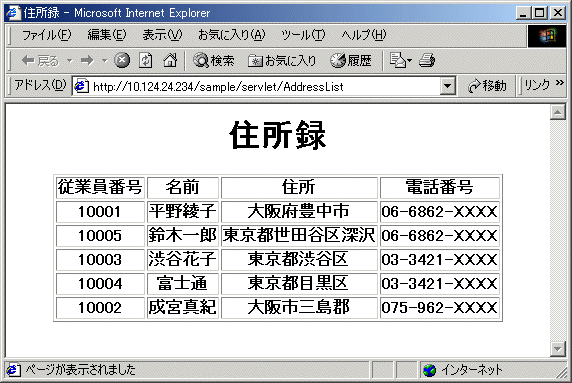Maximize the Internet Explorer window
572x383 pixels.
coord(540,13)
